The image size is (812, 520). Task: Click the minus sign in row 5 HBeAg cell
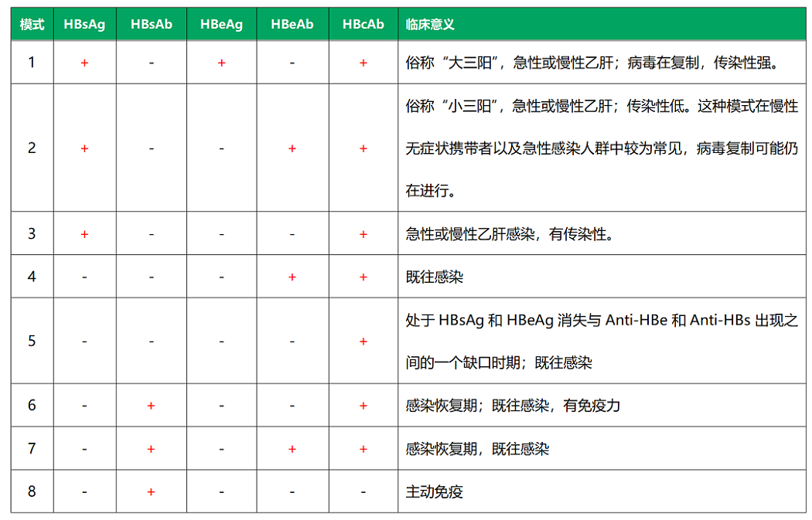[x=221, y=340]
